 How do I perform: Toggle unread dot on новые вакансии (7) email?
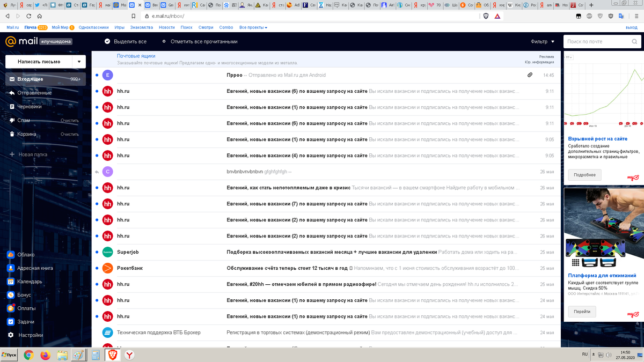97,204
